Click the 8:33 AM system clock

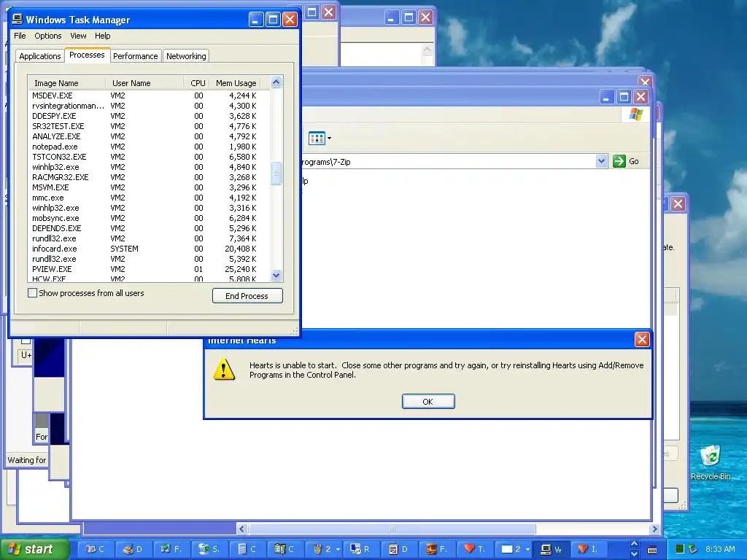(x=720, y=549)
